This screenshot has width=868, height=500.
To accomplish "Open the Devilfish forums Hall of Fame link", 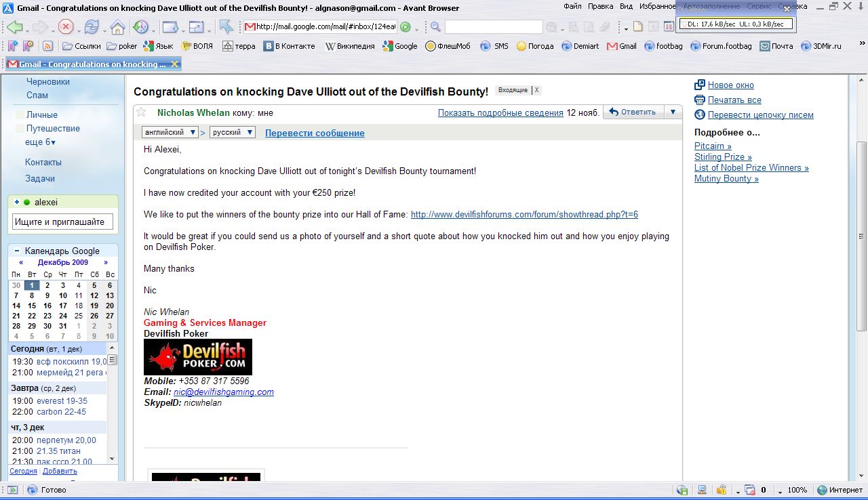I will point(524,215).
